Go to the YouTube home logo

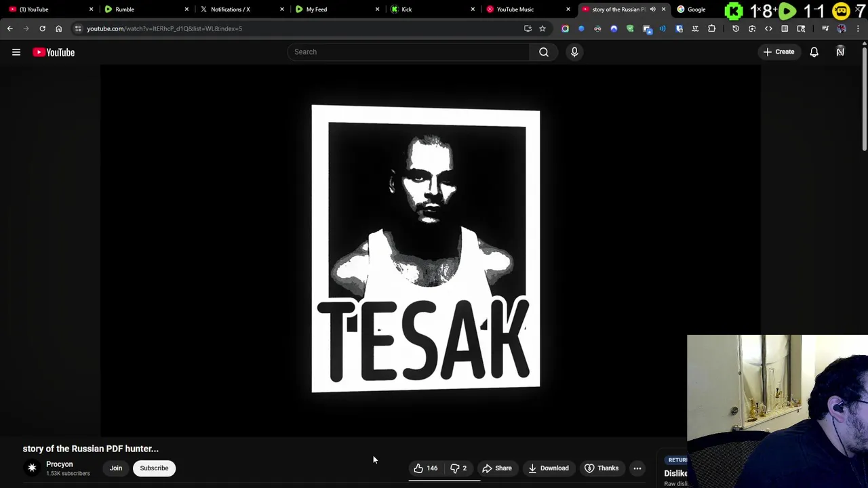point(54,52)
